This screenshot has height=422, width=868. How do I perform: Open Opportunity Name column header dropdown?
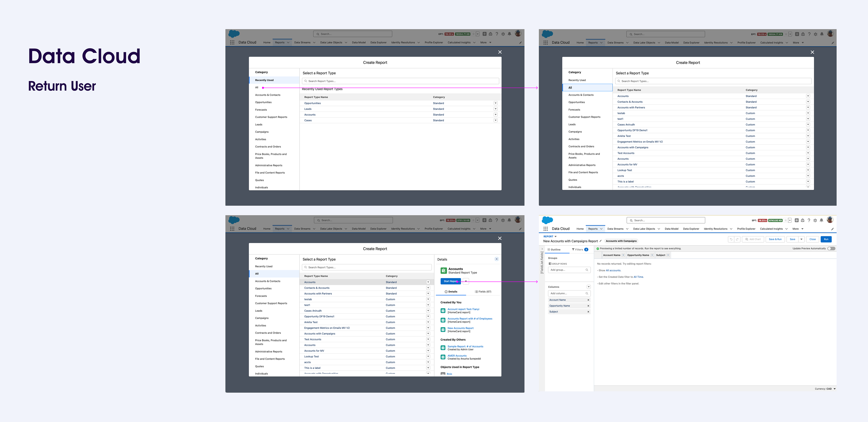(652, 255)
